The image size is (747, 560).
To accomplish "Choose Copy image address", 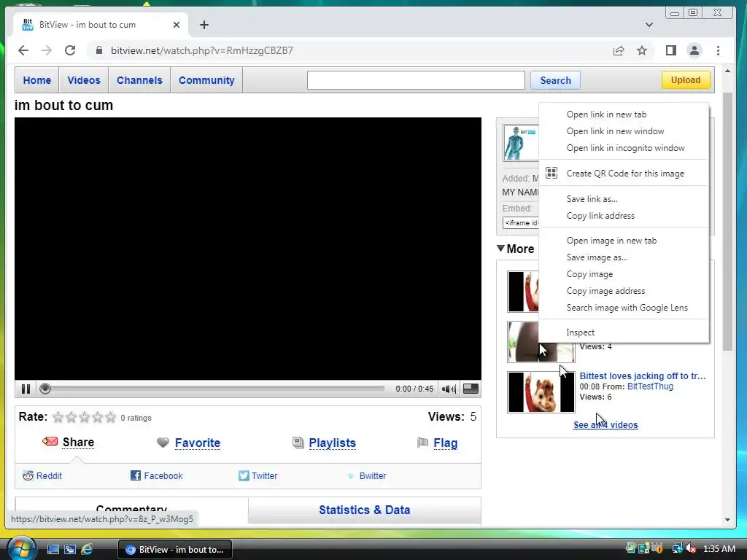I will point(624,291).
